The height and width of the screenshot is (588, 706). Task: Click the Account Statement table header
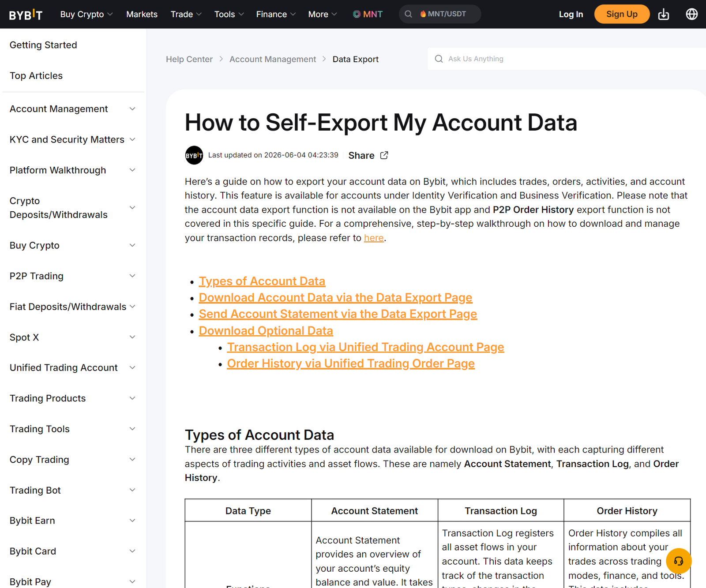(x=375, y=511)
